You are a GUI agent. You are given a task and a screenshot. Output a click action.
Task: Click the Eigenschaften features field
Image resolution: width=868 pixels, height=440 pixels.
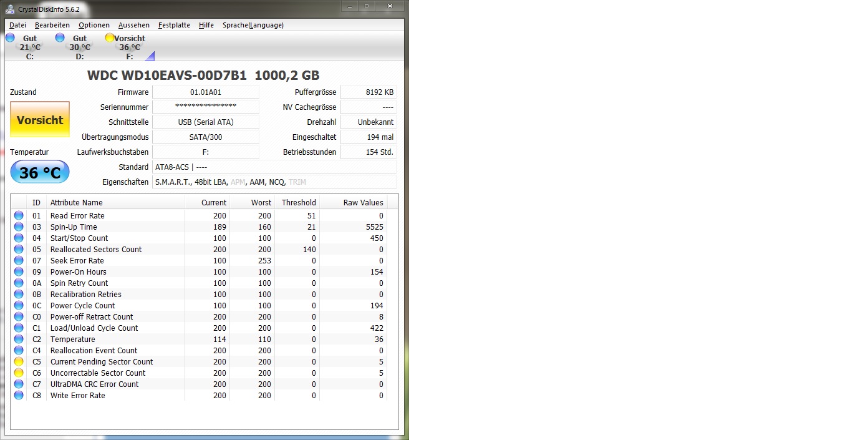[274, 182]
